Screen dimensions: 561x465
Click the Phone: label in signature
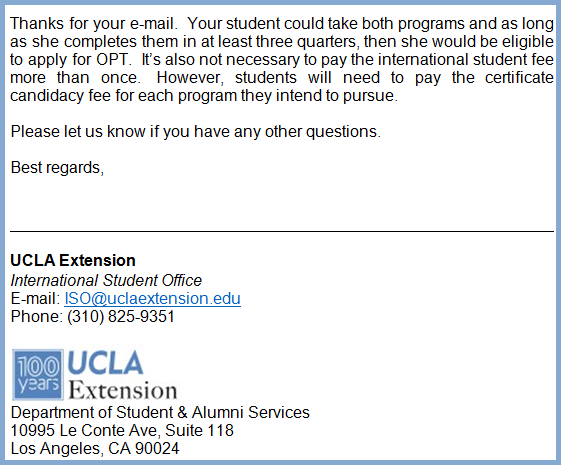pos(37,317)
